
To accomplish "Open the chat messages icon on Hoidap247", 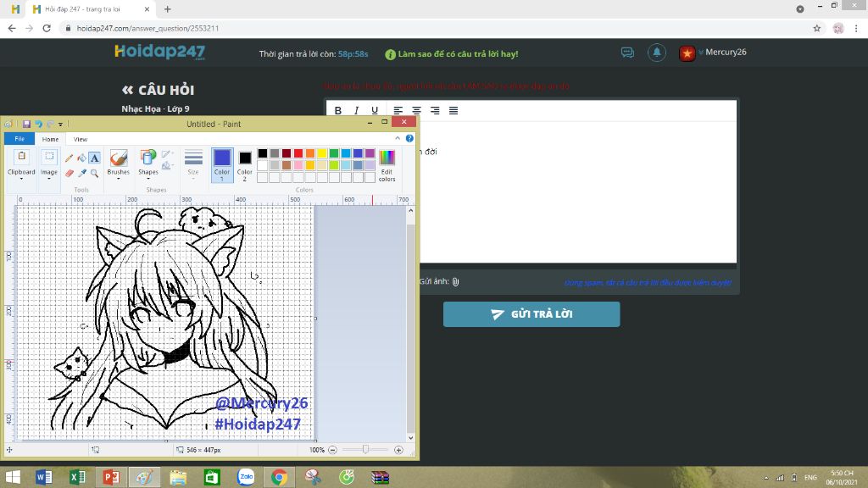I will pyautogui.click(x=627, y=53).
